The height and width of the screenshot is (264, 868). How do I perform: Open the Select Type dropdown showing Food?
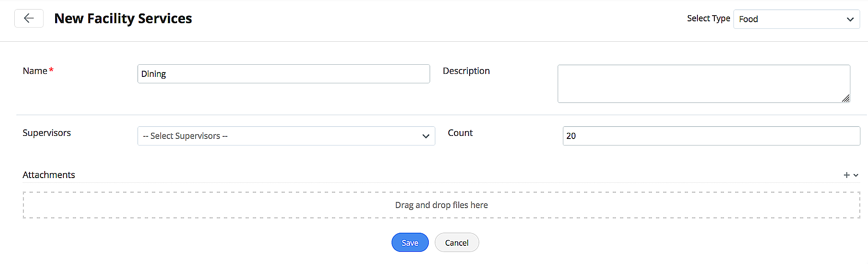coord(796,19)
